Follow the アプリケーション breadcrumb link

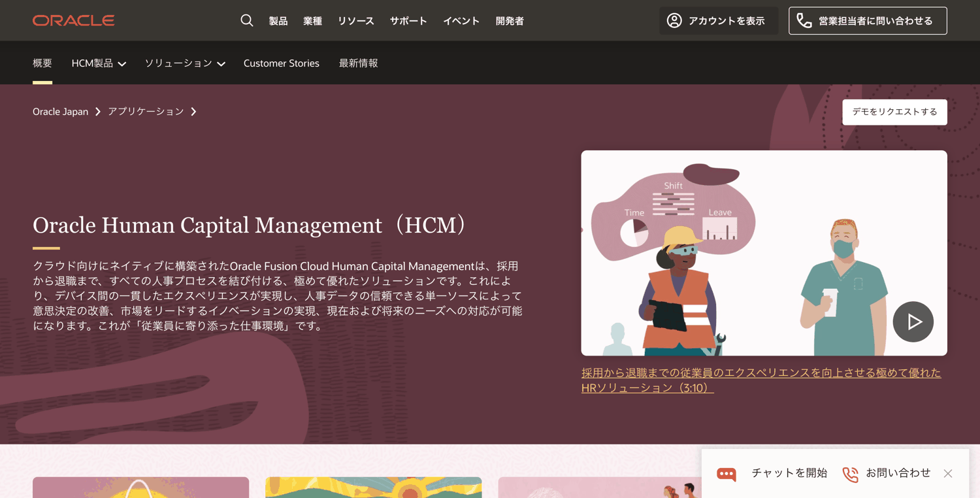tap(146, 112)
